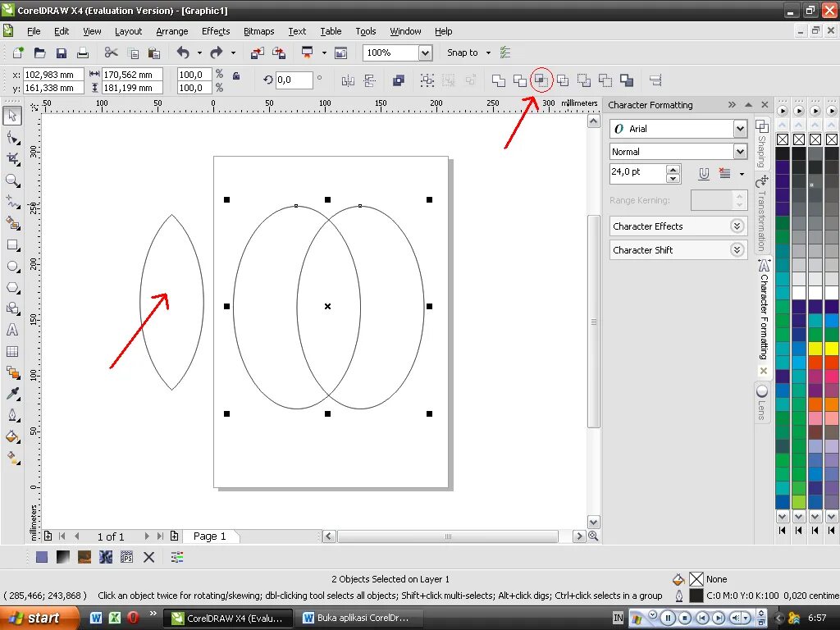
Task: Open the undo history dropdown arrow
Action: pyautogui.click(x=199, y=52)
